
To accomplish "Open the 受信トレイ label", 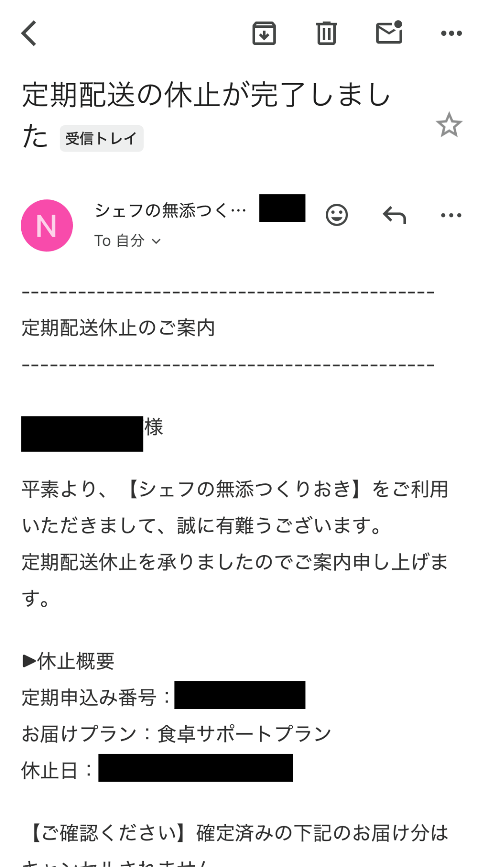I will coord(101,137).
